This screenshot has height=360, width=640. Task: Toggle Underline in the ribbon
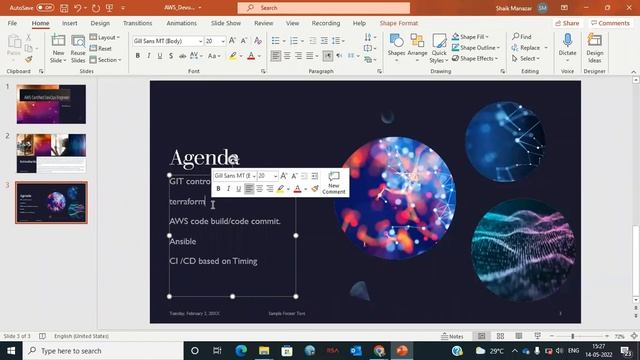(x=160, y=56)
